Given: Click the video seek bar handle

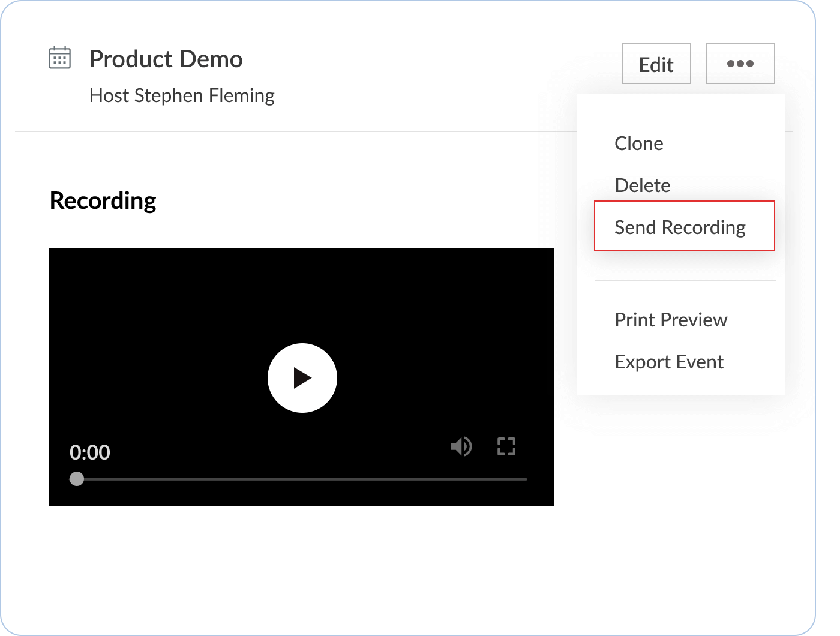Looking at the screenshot, I should (77, 479).
